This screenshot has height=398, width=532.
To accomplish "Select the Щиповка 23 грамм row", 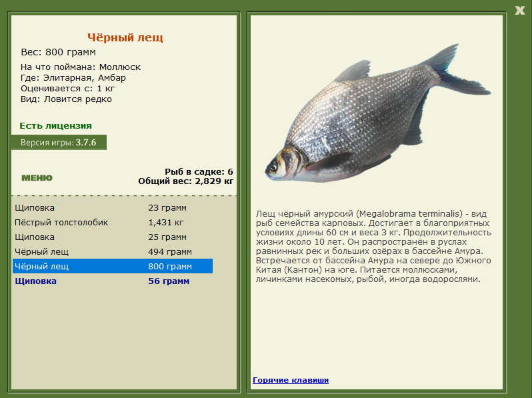I will click(113, 207).
